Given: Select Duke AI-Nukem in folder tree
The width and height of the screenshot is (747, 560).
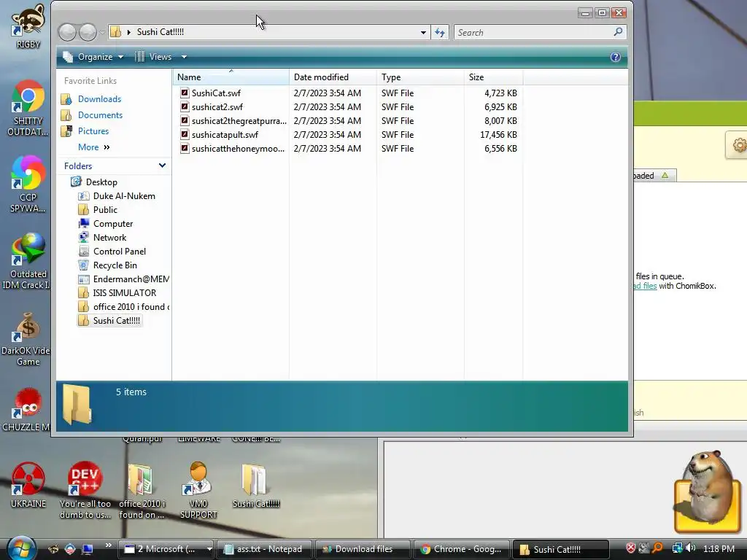Looking at the screenshot, I should tap(124, 195).
